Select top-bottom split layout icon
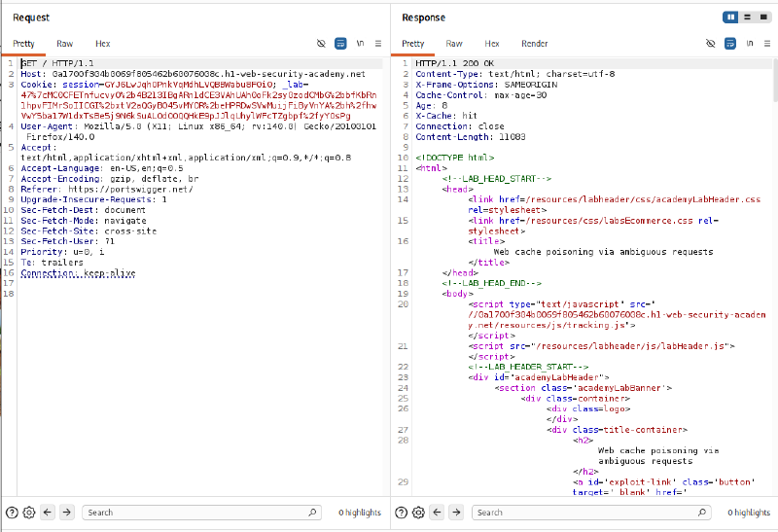 click(x=747, y=18)
